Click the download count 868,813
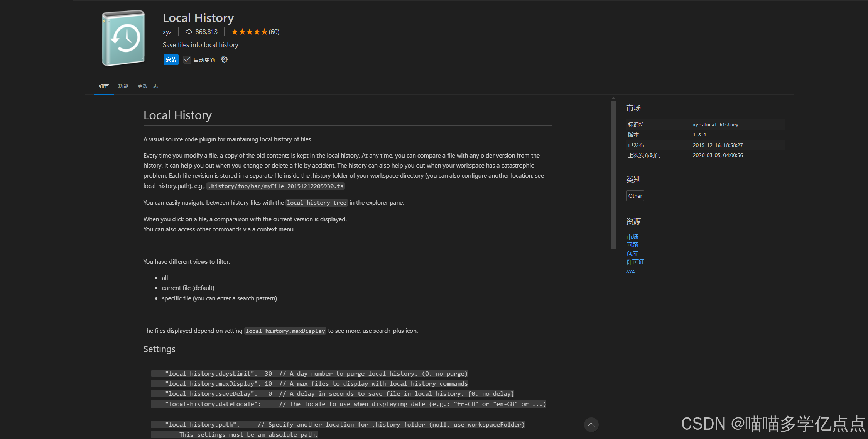This screenshot has width=868, height=439. coord(206,32)
